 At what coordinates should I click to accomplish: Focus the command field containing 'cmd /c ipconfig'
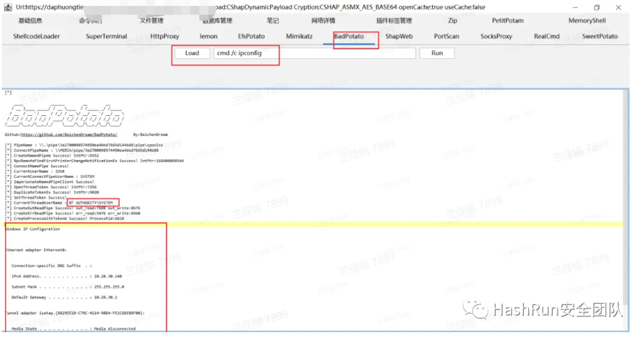pos(314,53)
